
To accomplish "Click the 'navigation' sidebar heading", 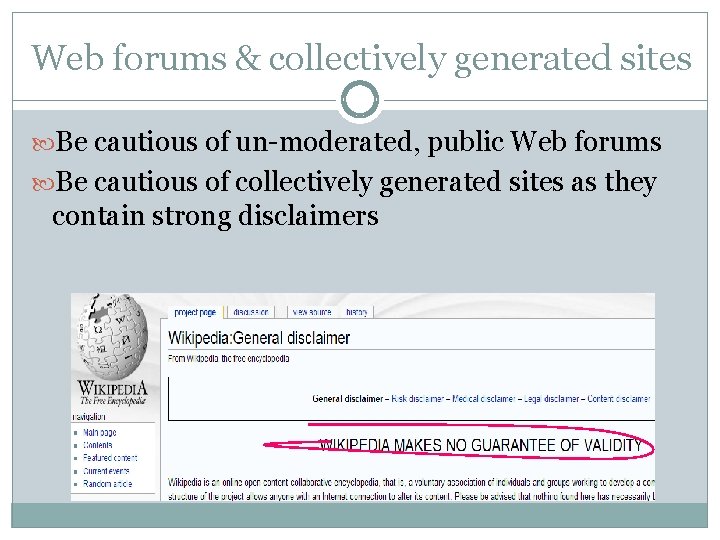I will click(89, 417).
